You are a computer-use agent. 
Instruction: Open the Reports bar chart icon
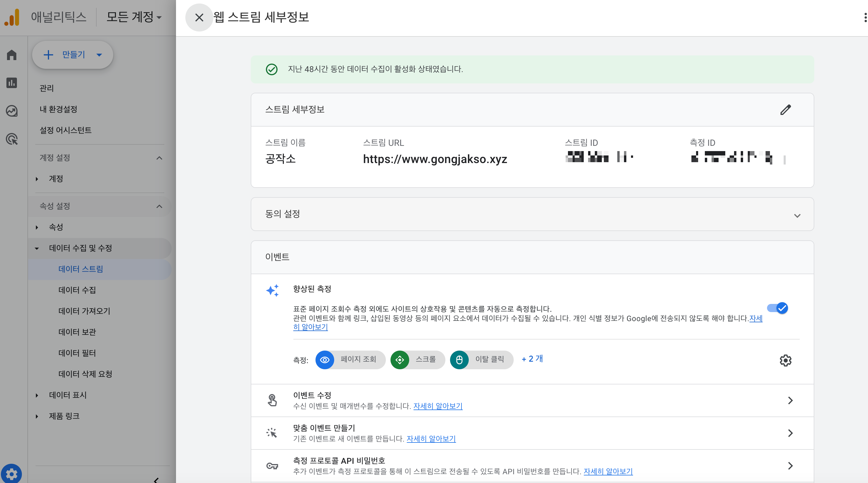pyautogui.click(x=12, y=83)
